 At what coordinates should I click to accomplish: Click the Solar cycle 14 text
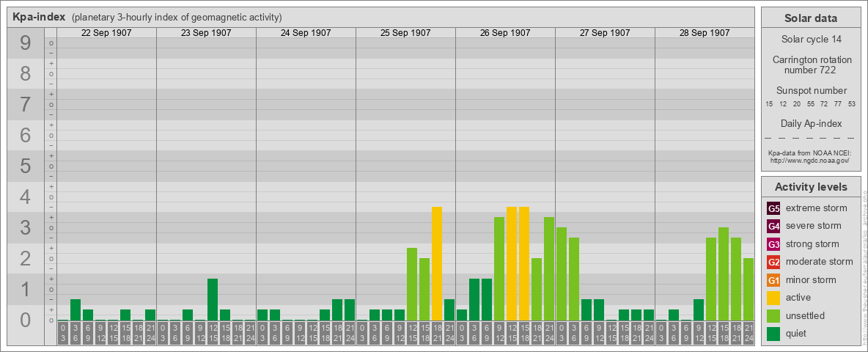810,40
